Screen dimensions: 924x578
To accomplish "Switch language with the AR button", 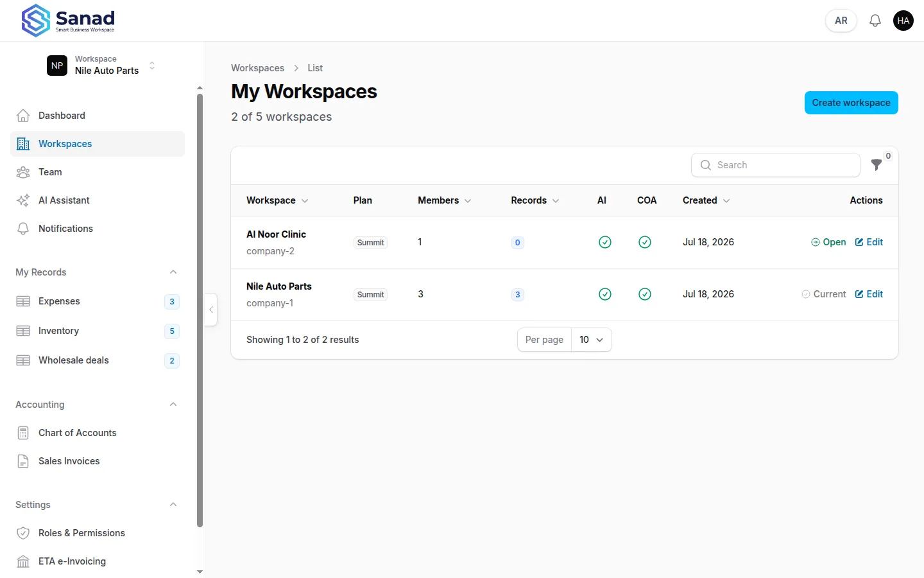I will [x=841, y=21].
